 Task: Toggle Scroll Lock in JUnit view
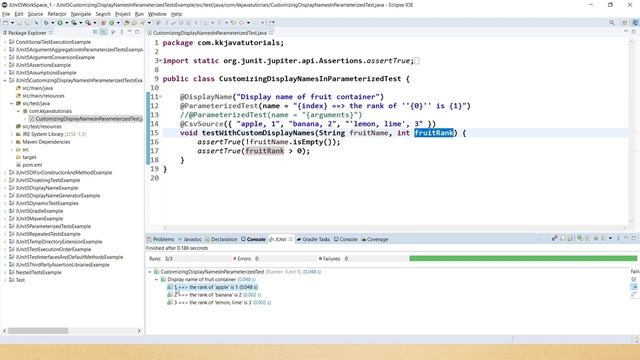tap(570, 238)
